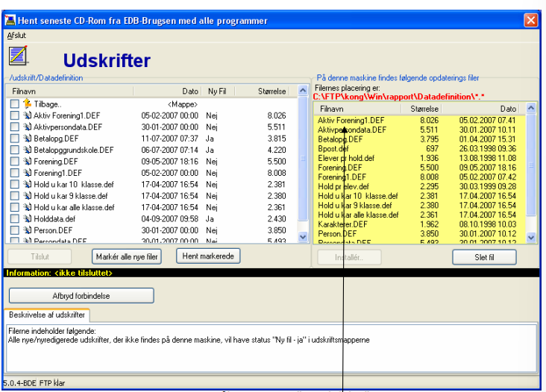The image size is (546, 392).
Task: Click the Slet fil button
Action: pyautogui.click(x=484, y=257)
